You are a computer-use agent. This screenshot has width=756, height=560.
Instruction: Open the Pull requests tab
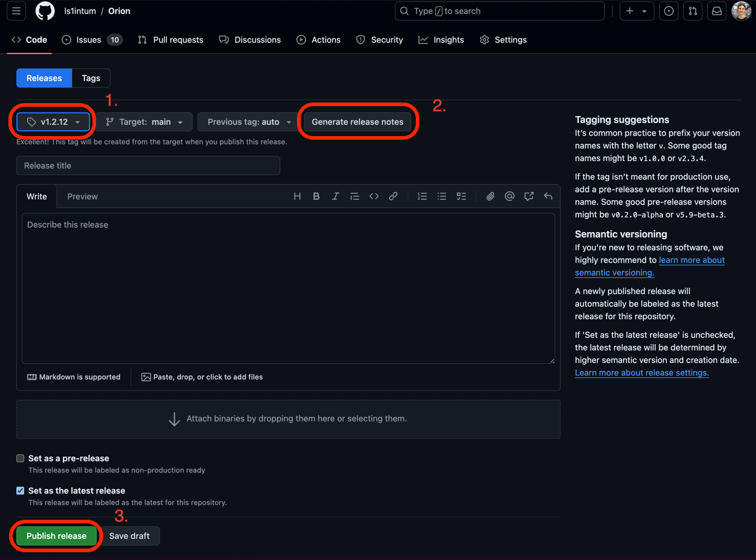pyautogui.click(x=170, y=40)
